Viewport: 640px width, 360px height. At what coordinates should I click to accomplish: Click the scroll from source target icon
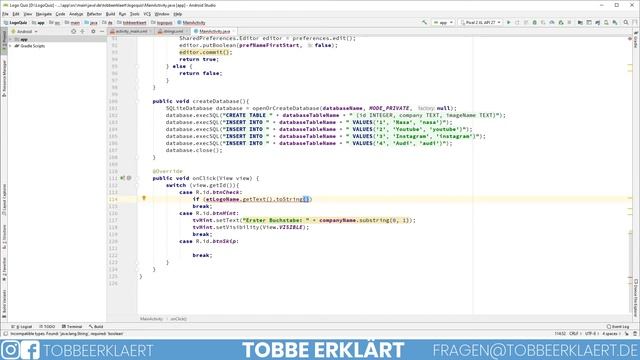click(73, 31)
